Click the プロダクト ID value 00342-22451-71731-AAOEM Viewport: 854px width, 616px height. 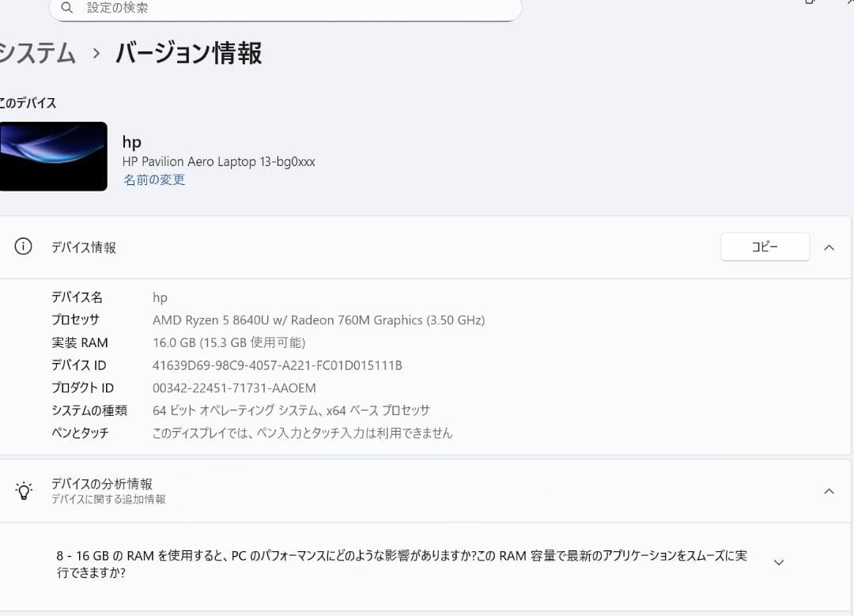pos(234,388)
